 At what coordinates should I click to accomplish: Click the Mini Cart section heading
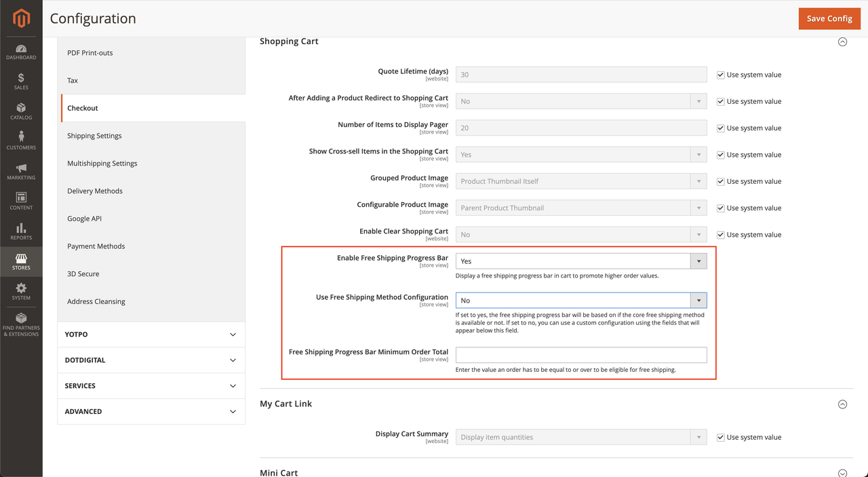tap(279, 473)
